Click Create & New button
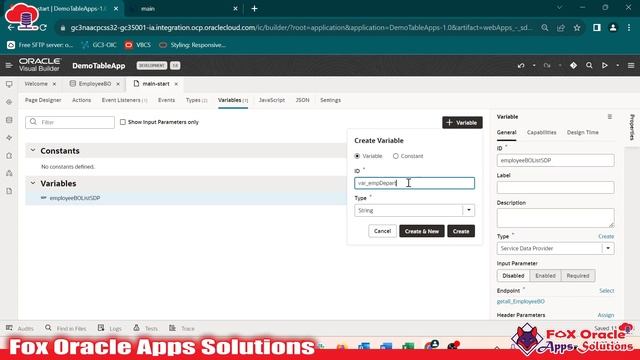The width and height of the screenshot is (640, 360). point(422,231)
